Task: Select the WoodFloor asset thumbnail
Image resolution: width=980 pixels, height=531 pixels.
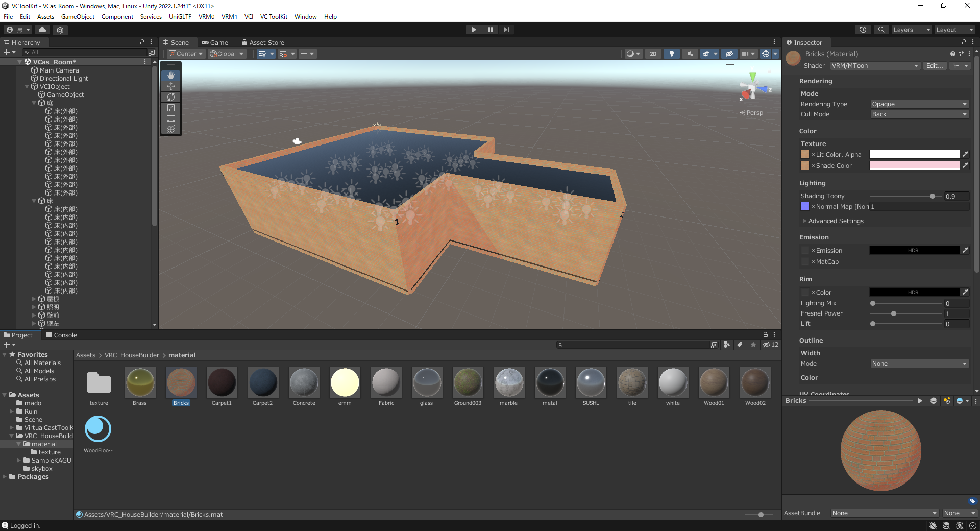Action: (x=98, y=429)
